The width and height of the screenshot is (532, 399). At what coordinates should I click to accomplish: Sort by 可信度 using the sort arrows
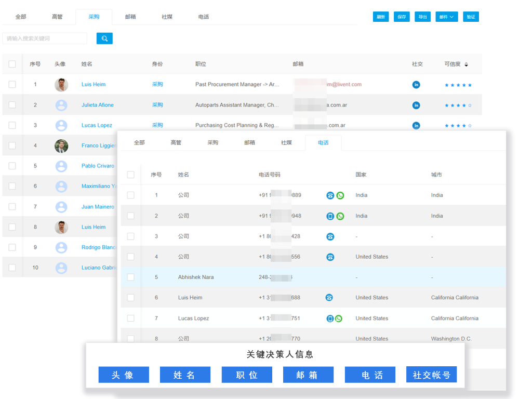[x=466, y=64]
